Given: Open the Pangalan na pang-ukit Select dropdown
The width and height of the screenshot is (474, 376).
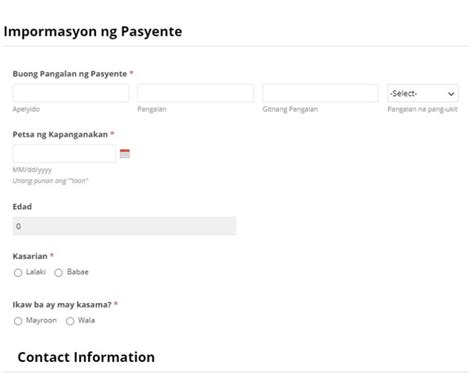Looking at the screenshot, I should click(x=423, y=93).
